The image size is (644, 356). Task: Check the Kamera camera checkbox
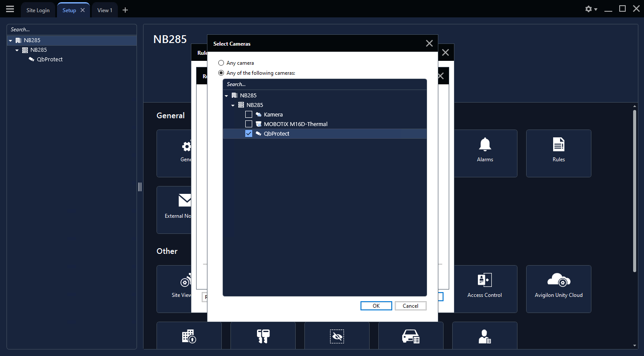point(249,114)
